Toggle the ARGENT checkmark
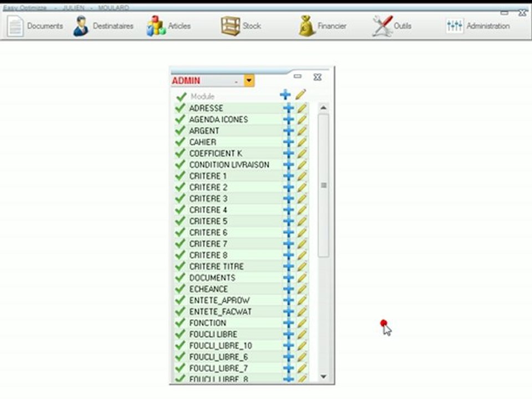 pyautogui.click(x=180, y=131)
